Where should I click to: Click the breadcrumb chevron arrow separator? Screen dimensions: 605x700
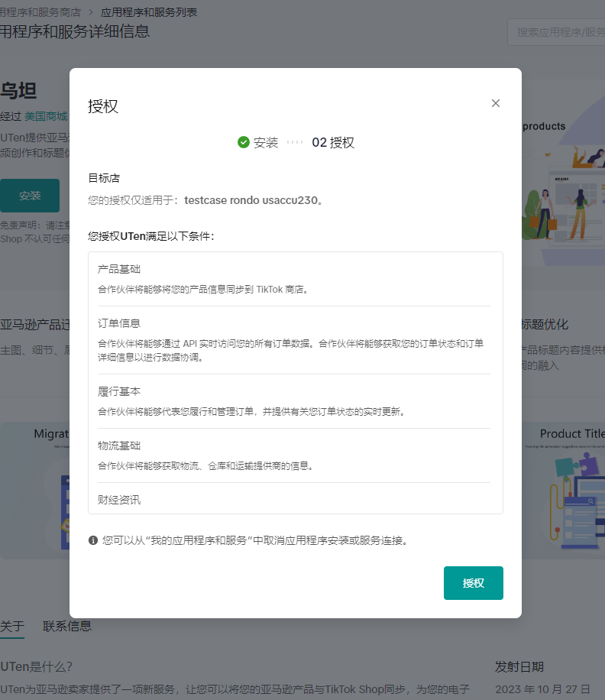[x=90, y=12]
